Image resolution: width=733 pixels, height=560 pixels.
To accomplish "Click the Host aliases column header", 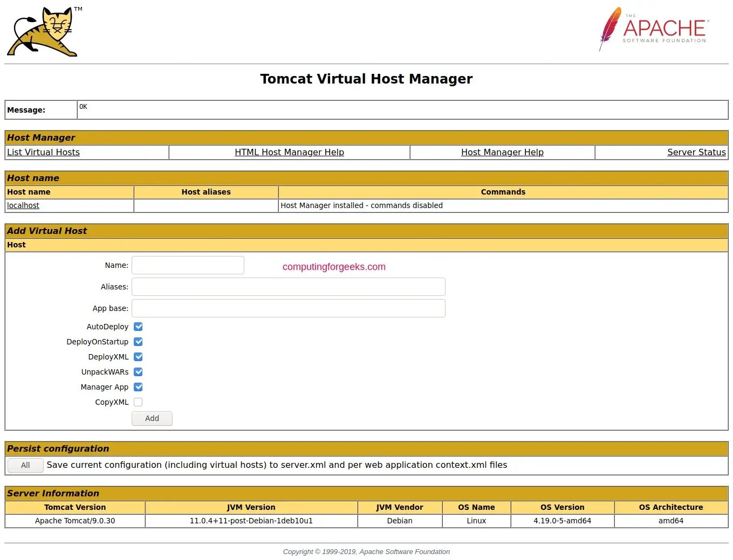I will (x=206, y=192).
